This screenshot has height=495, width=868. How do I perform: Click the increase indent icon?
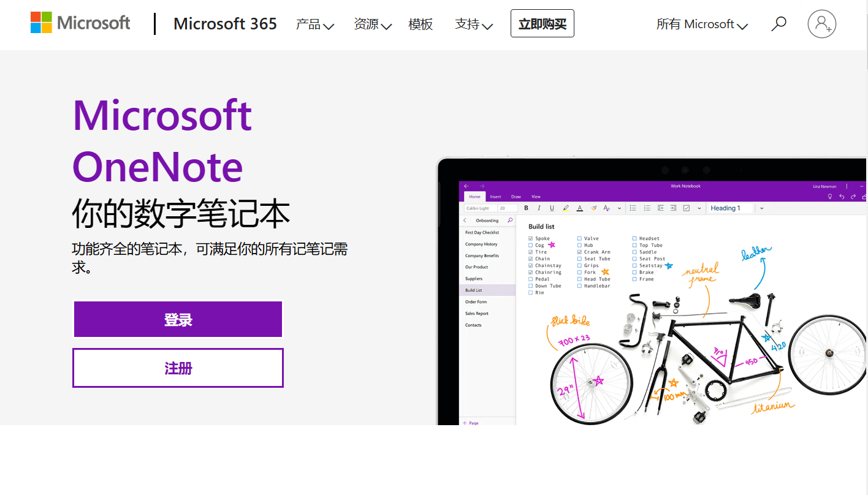pos(673,208)
